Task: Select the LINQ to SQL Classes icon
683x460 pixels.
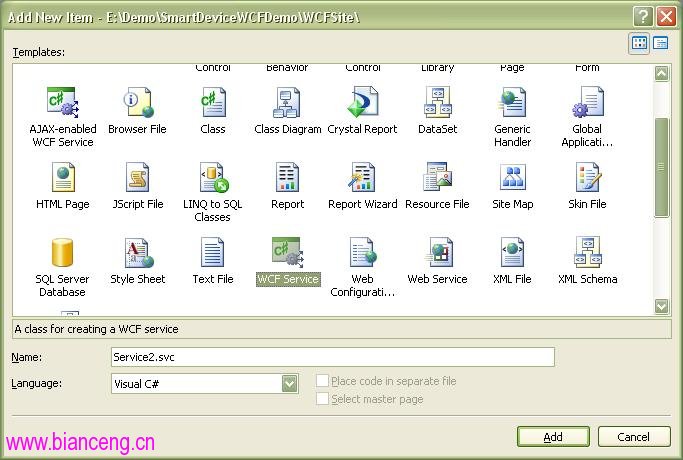Action: click(214, 177)
